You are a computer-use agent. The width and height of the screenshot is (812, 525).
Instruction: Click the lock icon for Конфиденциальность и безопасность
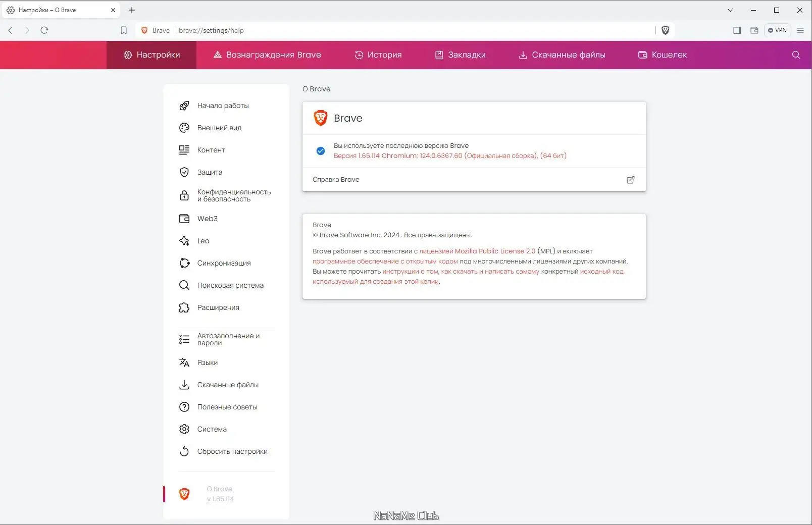(x=184, y=195)
